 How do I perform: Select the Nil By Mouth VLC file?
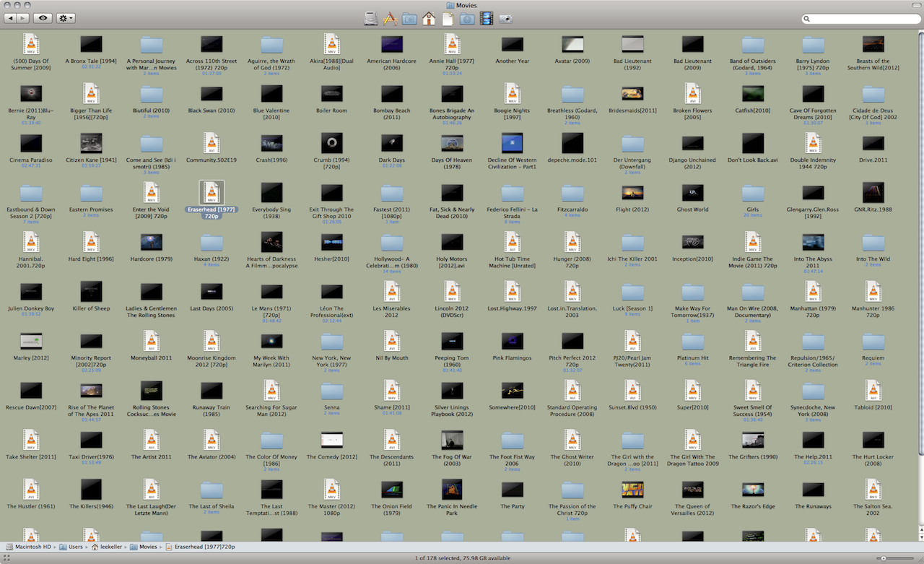(x=391, y=341)
